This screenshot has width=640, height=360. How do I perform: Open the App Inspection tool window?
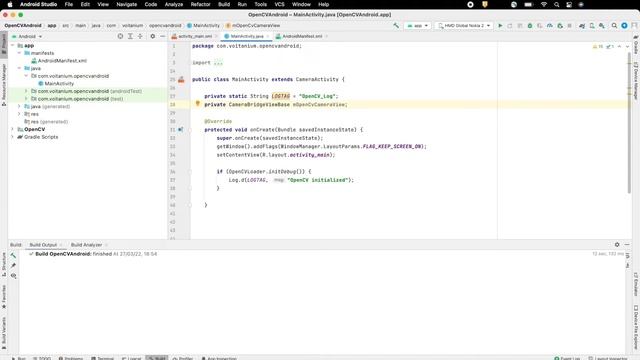pos(219,358)
